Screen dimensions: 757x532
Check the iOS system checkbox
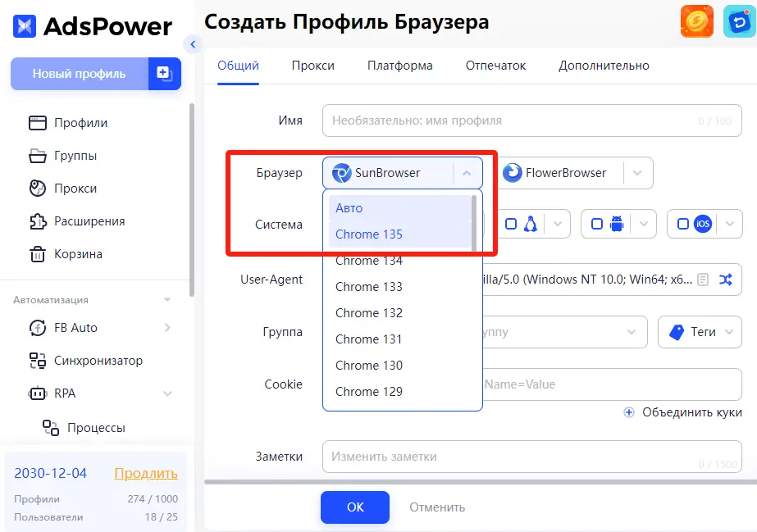683,224
